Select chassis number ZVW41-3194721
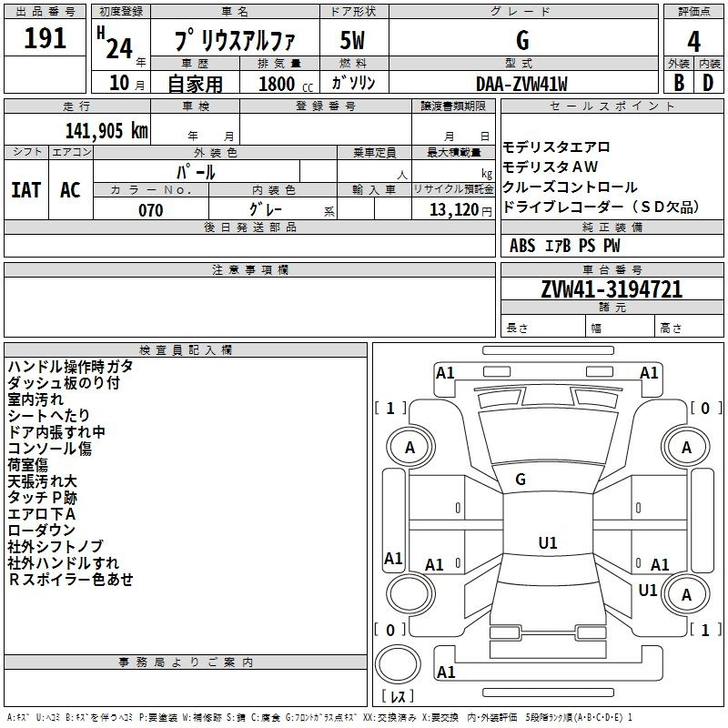The width and height of the screenshot is (728, 728). click(612, 290)
